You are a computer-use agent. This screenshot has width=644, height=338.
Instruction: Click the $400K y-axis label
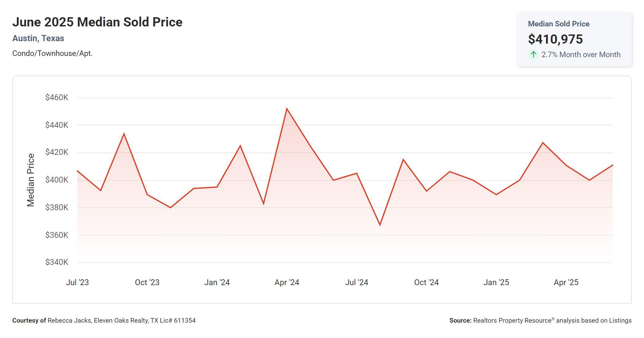(57, 180)
